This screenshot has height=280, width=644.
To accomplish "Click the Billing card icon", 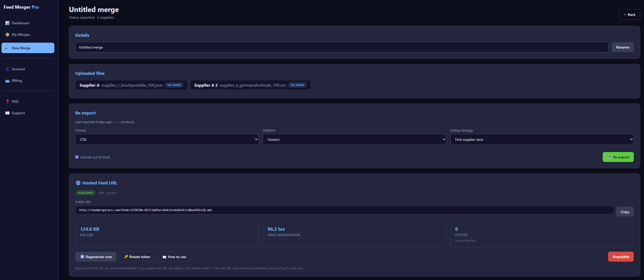I will click(7, 81).
